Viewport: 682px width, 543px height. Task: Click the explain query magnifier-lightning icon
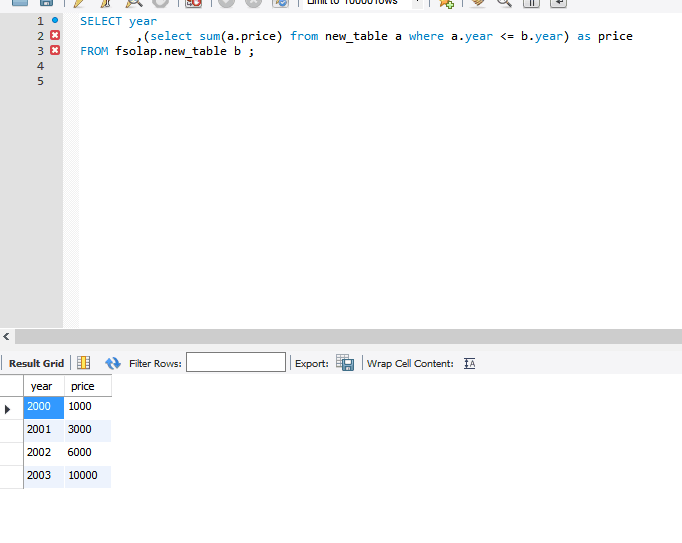click(x=134, y=3)
